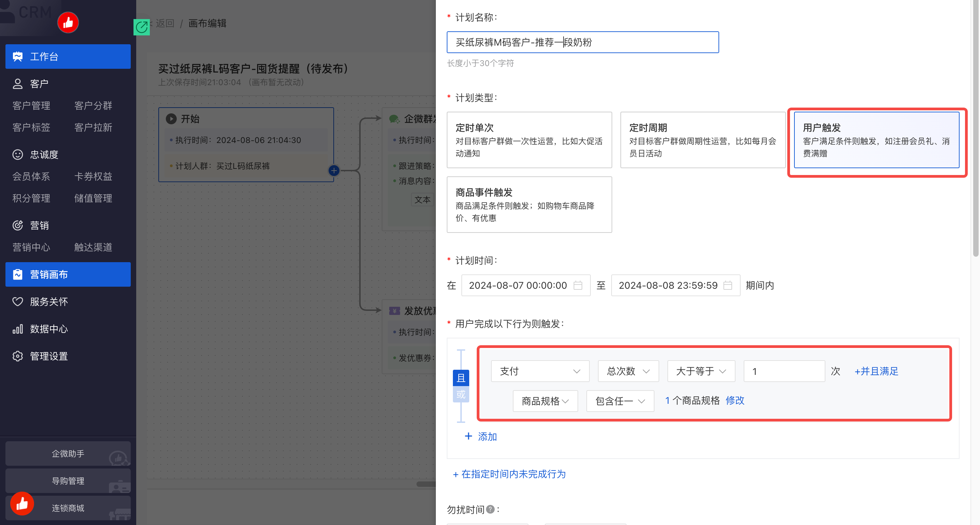Screen dimensions: 980x525
Task: Open 客户管理 menu item
Action: click(x=31, y=106)
